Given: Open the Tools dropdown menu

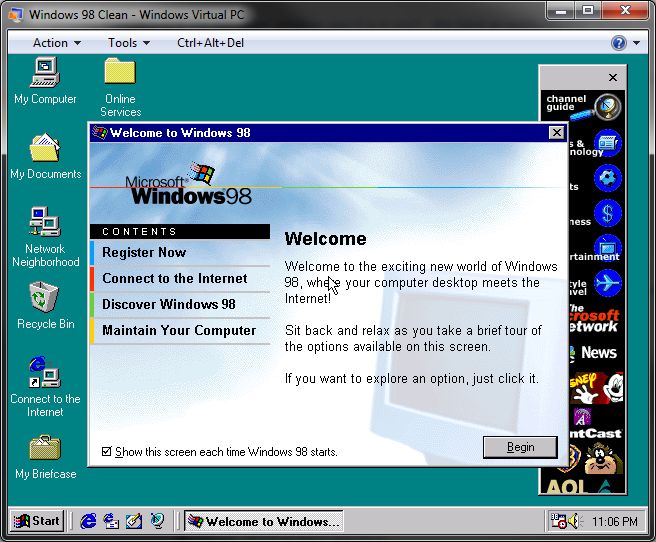Looking at the screenshot, I should click(x=129, y=43).
